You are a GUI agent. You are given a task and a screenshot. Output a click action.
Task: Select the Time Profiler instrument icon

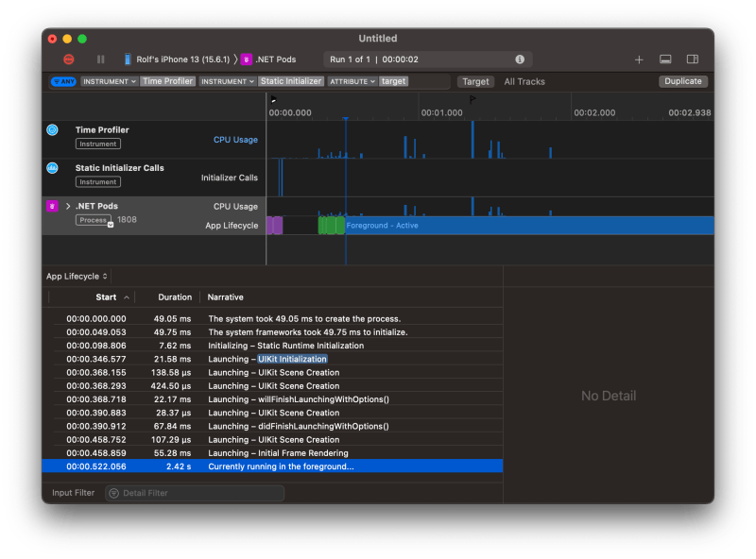54,129
